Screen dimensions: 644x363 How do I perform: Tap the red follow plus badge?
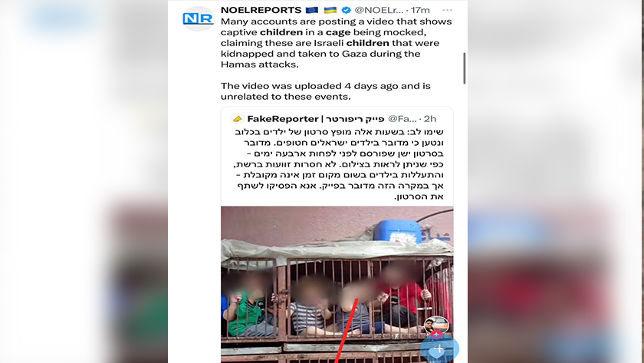[436, 335]
